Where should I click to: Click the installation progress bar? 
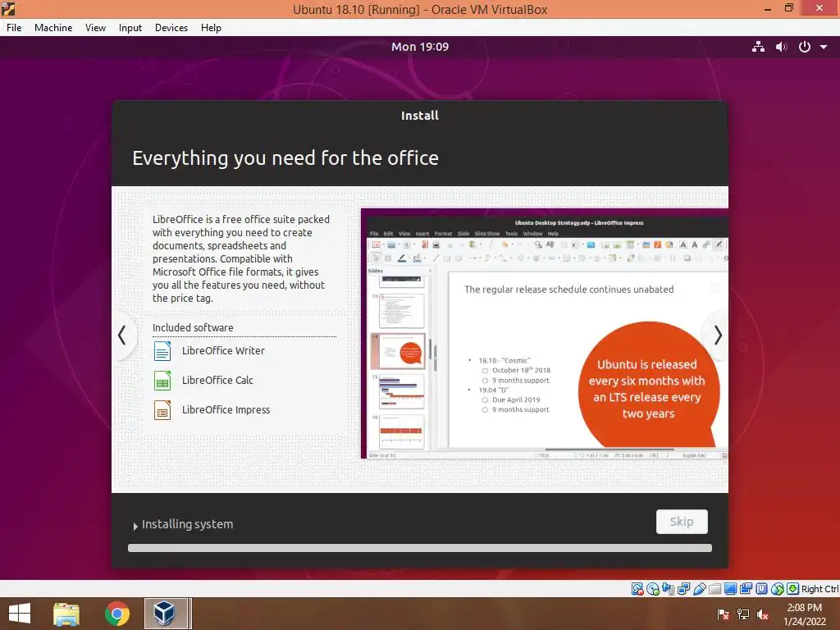420,548
